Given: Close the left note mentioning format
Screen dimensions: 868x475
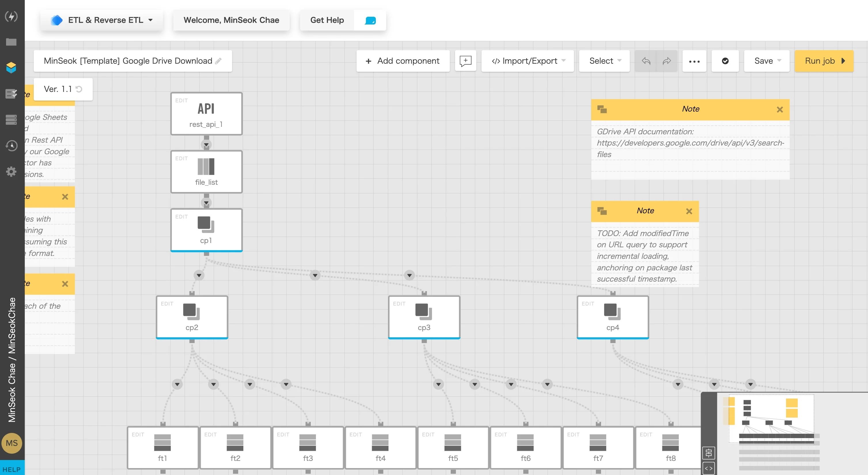Looking at the screenshot, I should (65, 197).
